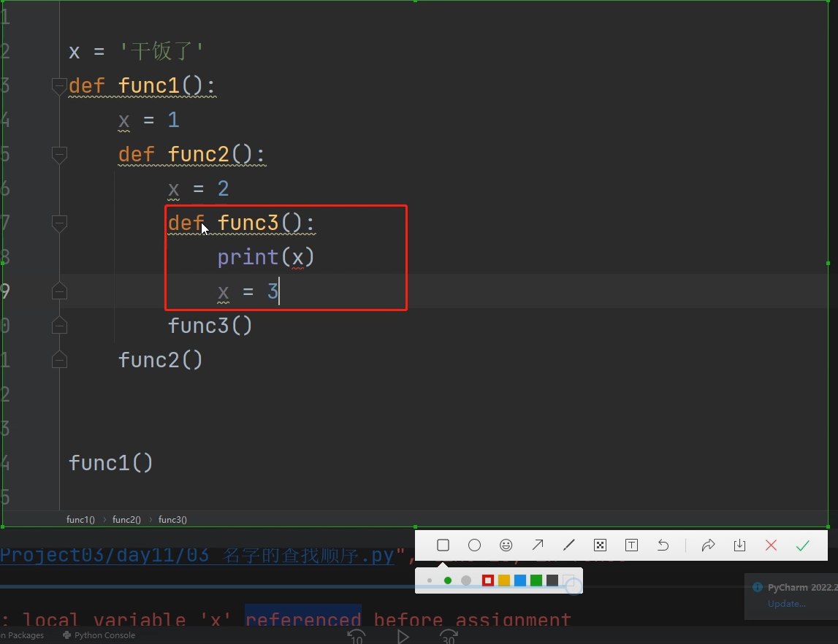
Task: Save the screenshot to file
Action: coord(739,545)
